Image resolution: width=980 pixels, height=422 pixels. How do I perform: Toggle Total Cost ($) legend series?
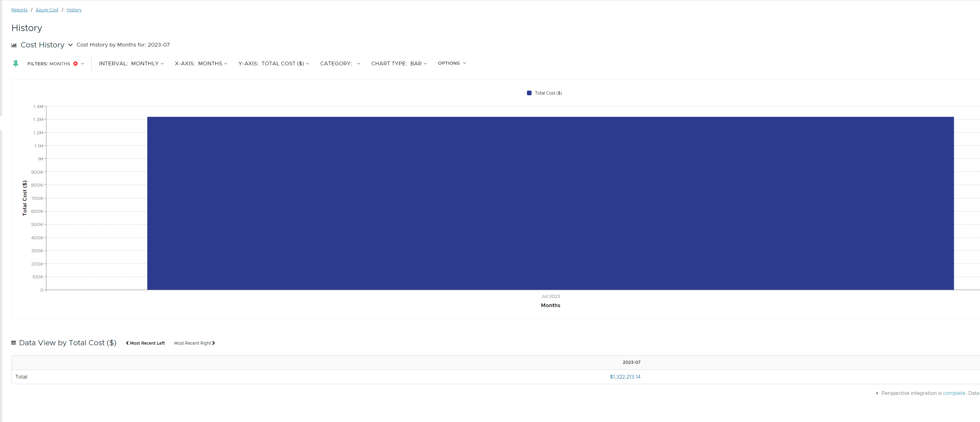click(x=544, y=93)
